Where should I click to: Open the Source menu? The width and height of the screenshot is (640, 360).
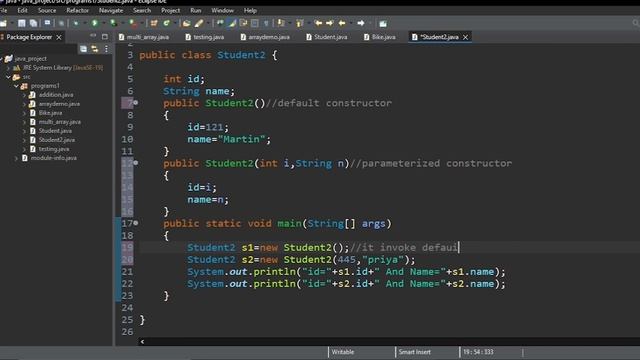47,10
